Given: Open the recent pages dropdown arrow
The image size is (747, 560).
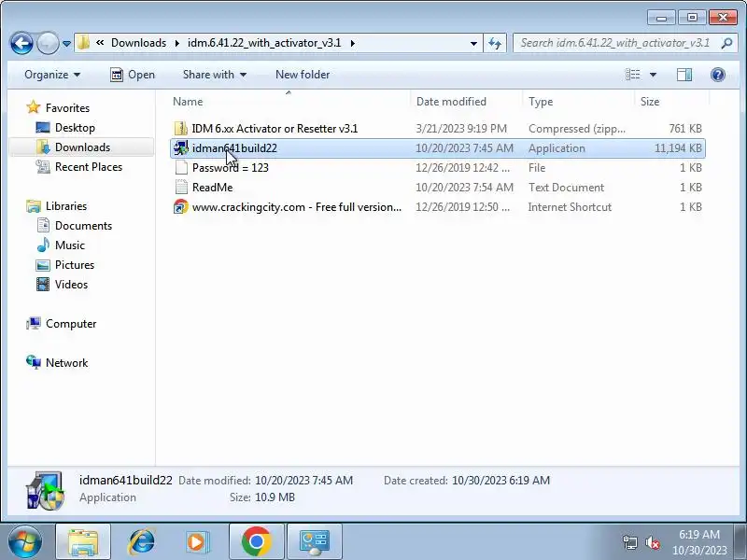Looking at the screenshot, I should [x=66, y=44].
